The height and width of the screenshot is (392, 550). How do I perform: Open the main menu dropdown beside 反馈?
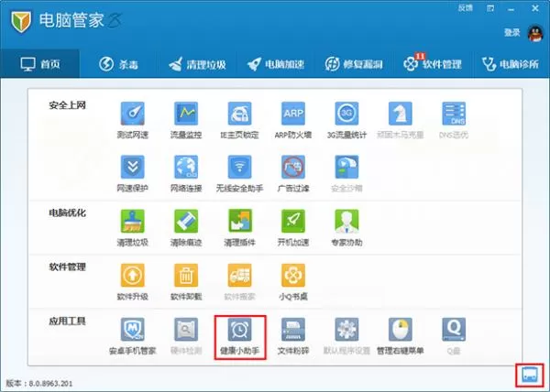pos(490,8)
